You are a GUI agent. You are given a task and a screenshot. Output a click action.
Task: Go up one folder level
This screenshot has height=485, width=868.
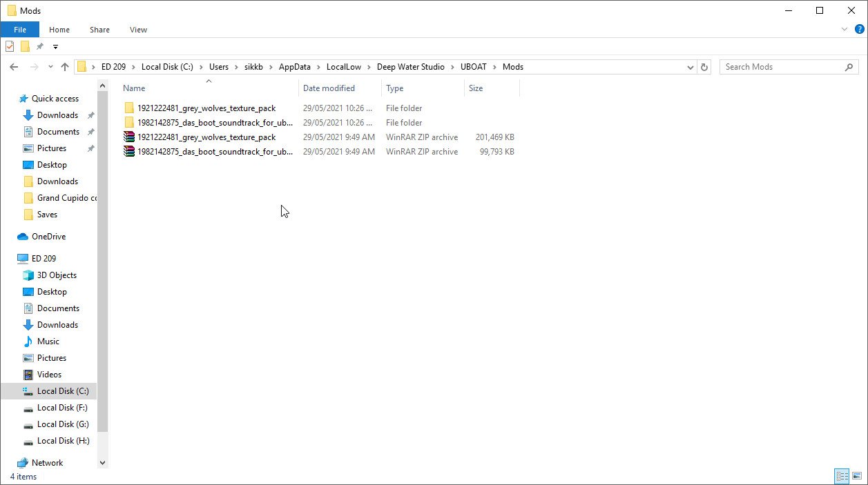[65, 67]
